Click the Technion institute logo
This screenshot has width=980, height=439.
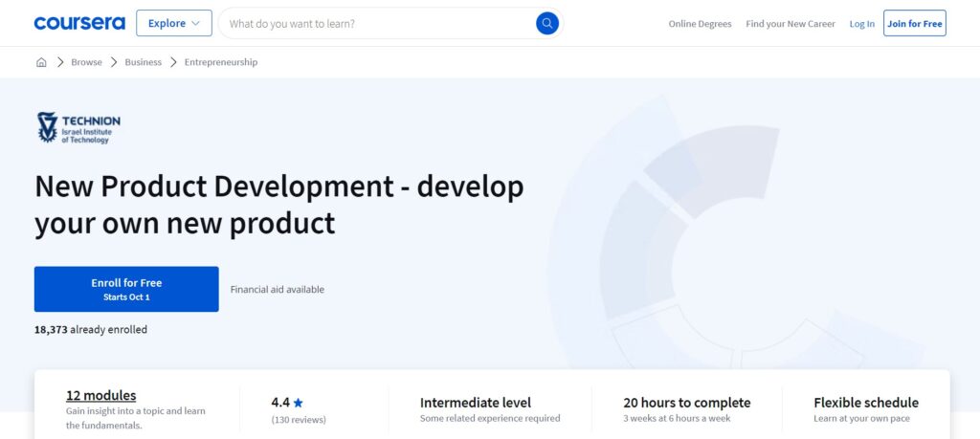coord(78,127)
